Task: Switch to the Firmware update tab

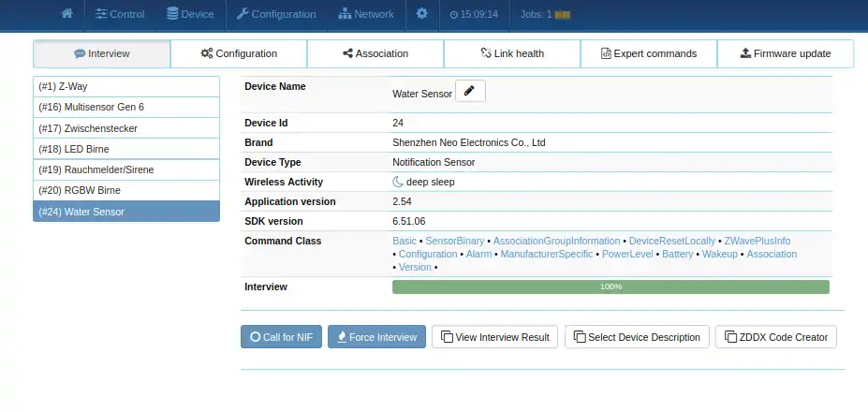Action: [786, 53]
